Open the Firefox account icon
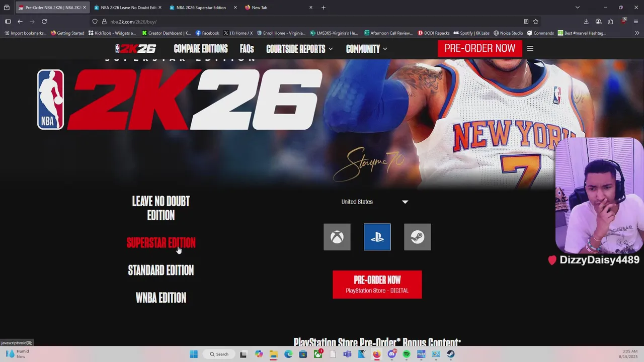Screen dimensions: 644x362 (598, 22)
